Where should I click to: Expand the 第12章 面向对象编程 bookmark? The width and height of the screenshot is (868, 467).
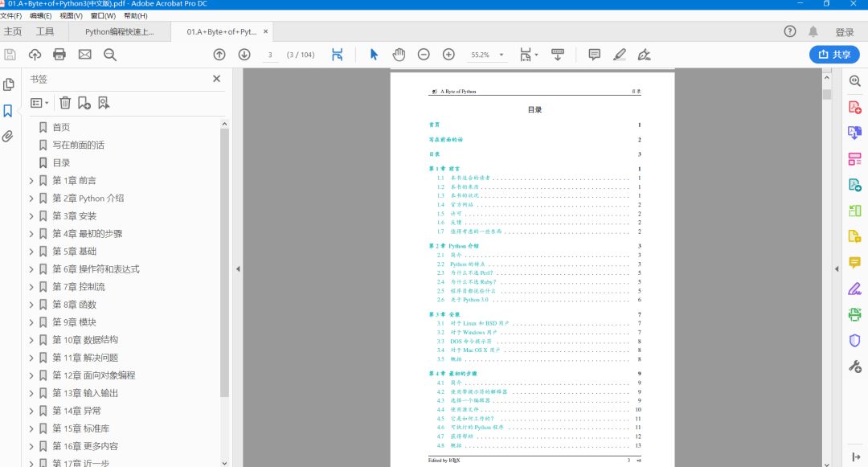pyautogui.click(x=31, y=375)
